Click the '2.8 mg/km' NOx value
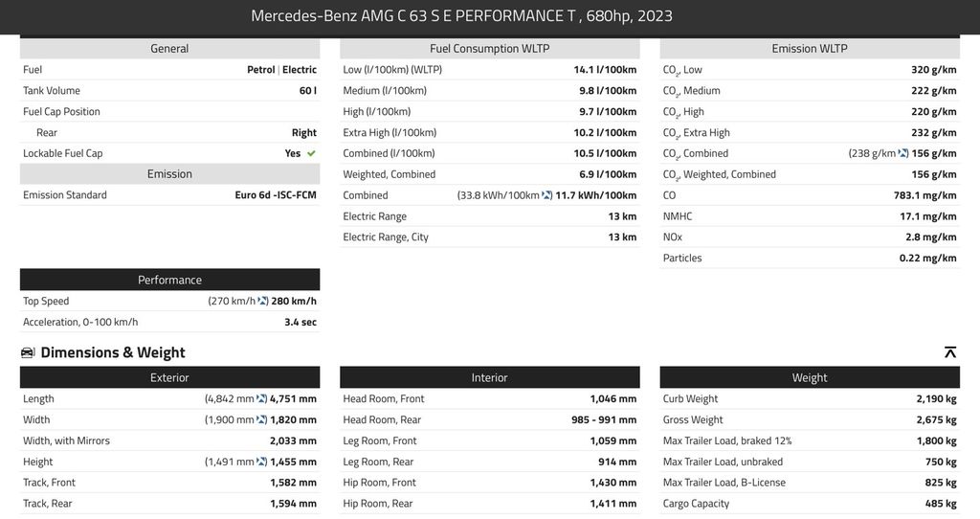 pos(930,237)
